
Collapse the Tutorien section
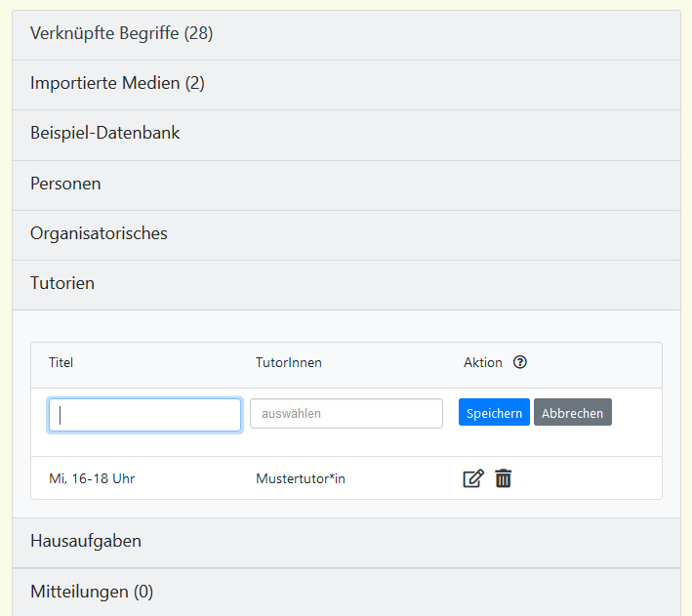coord(62,284)
